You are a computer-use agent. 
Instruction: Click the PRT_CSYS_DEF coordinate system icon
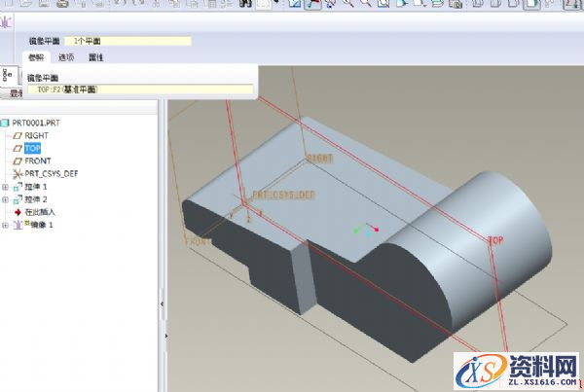pos(17,173)
